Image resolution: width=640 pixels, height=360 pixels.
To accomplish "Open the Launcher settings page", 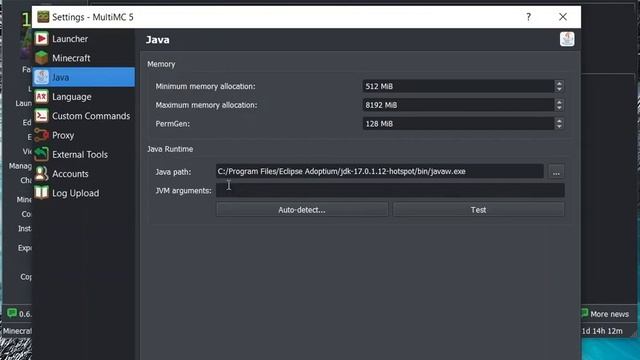I will pyautogui.click(x=84, y=39).
